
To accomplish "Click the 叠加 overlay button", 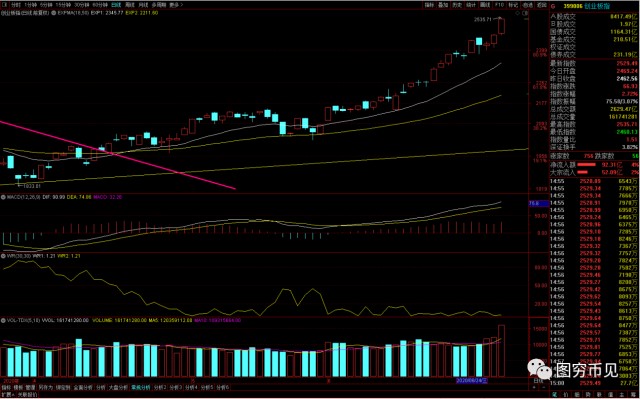I will point(443,5).
